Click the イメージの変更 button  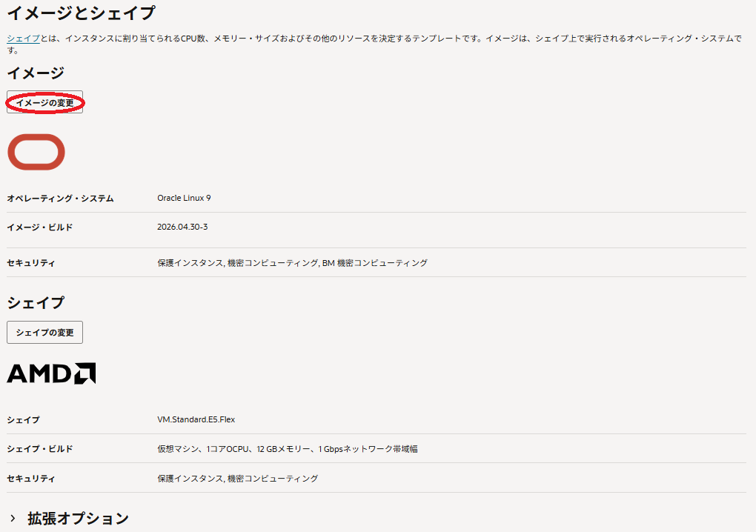click(44, 102)
